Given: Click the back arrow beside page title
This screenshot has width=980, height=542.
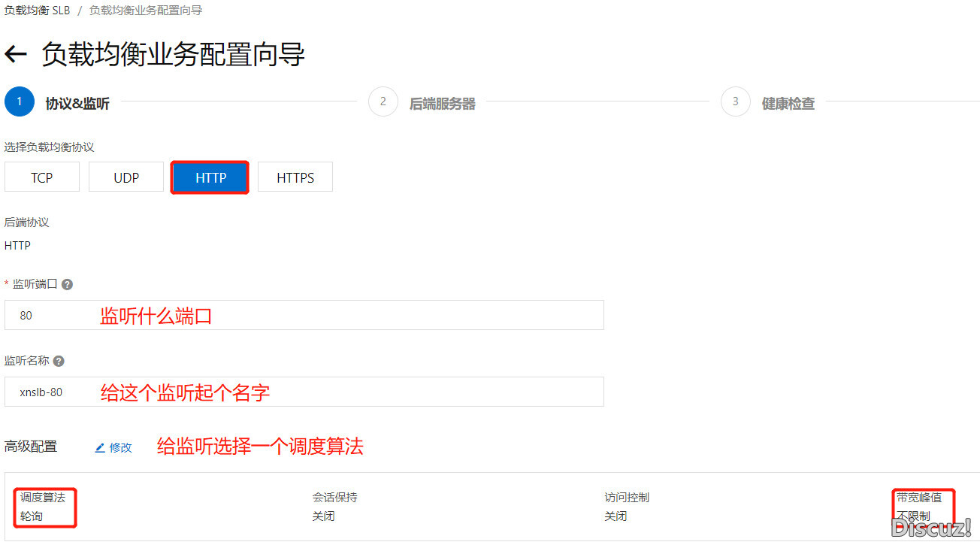Looking at the screenshot, I should (16, 54).
